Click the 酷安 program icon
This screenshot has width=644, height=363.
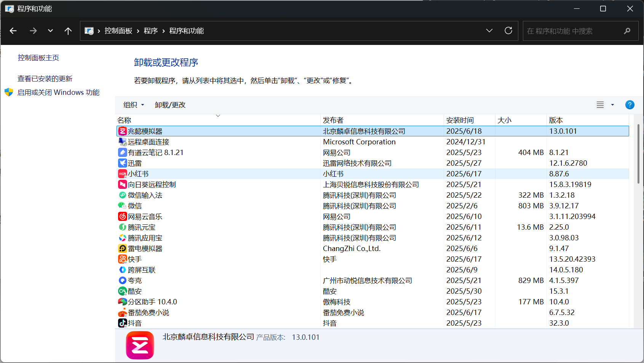coord(122,291)
